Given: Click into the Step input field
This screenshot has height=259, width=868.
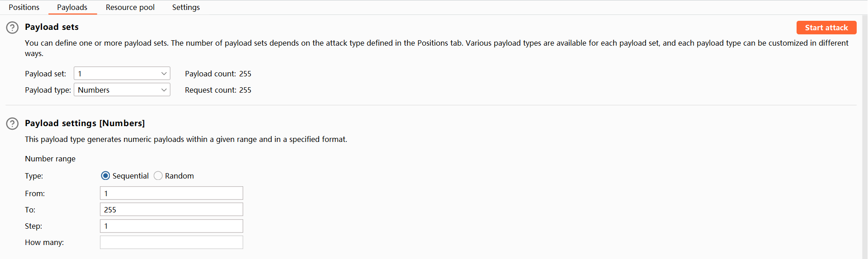Looking at the screenshot, I should coord(171,226).
